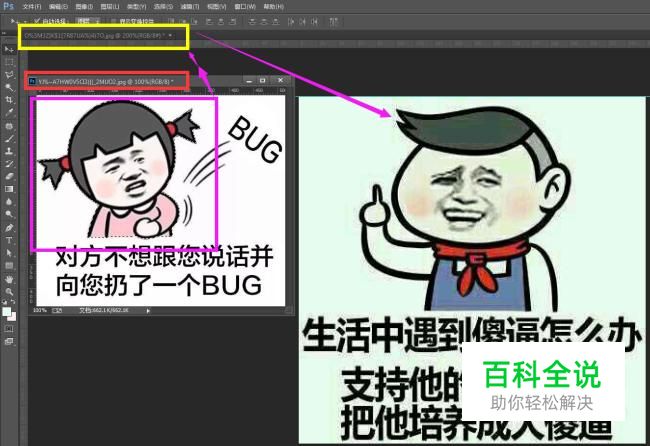Select the Eraser tool
The width and height of the screenshot is (650, 446).
9,176
